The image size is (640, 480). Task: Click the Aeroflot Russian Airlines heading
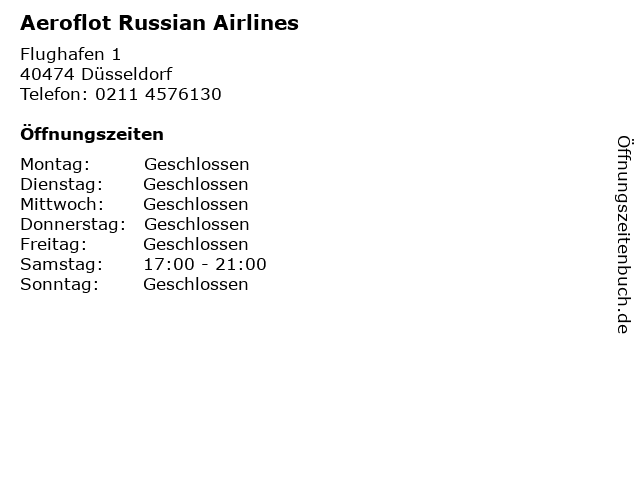pyautogui.click(x=159, y=23)
